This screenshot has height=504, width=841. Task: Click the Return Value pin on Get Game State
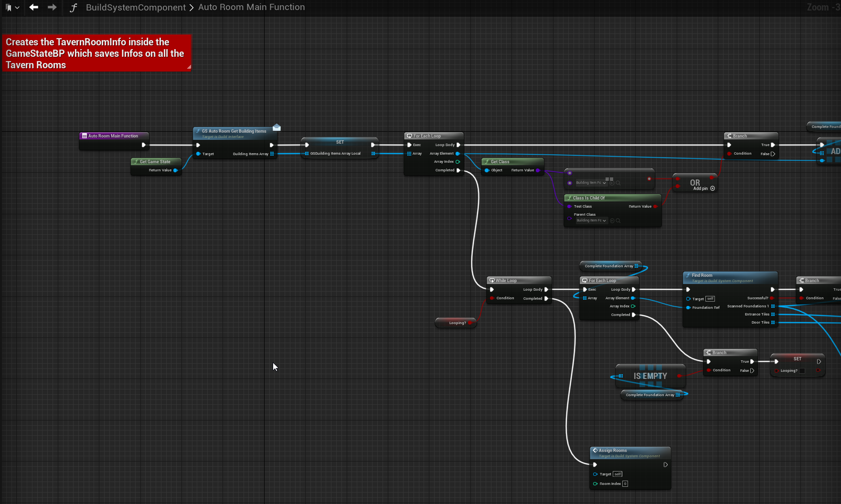click(175, 170)
